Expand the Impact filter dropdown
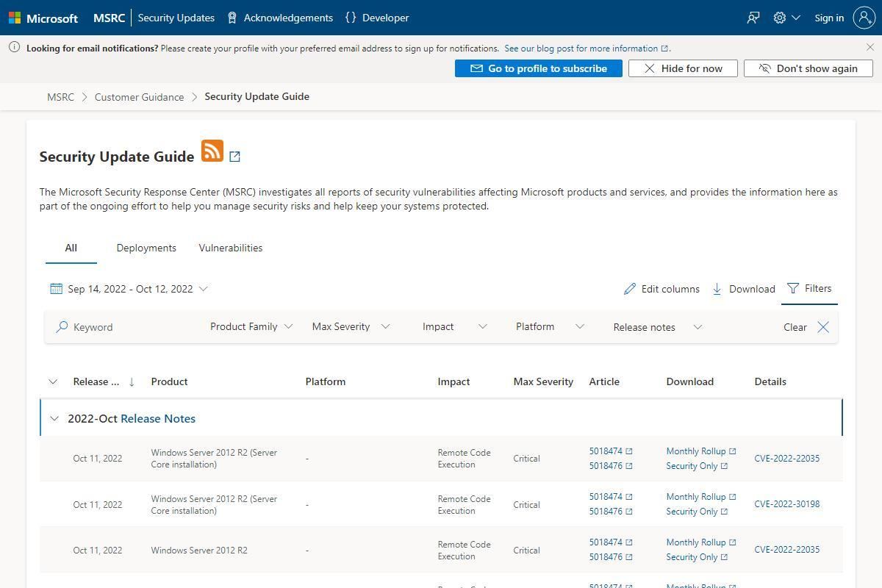The image size is (882, 588). click(454, 326)
